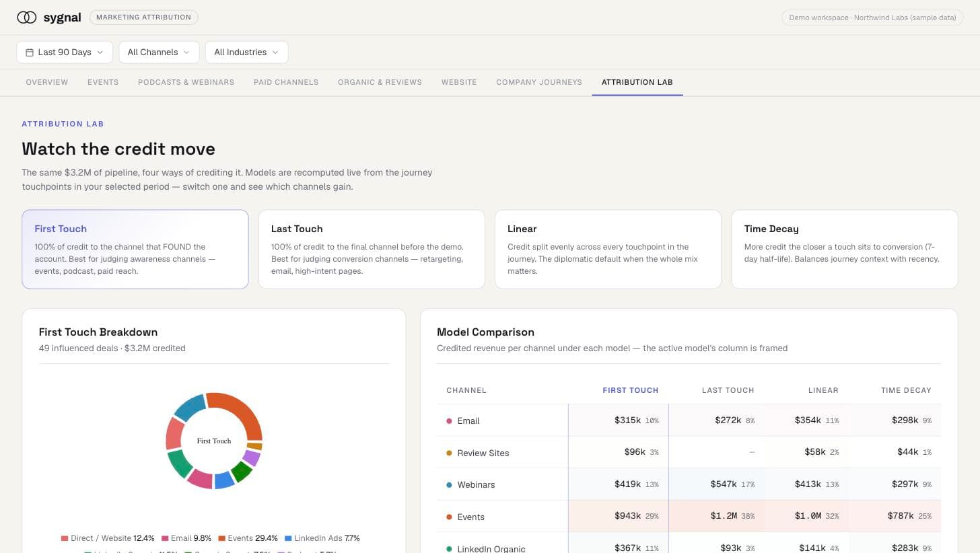Click the Channel column header
Viewport: 980px width, 553px height.
tap(466, 390)
